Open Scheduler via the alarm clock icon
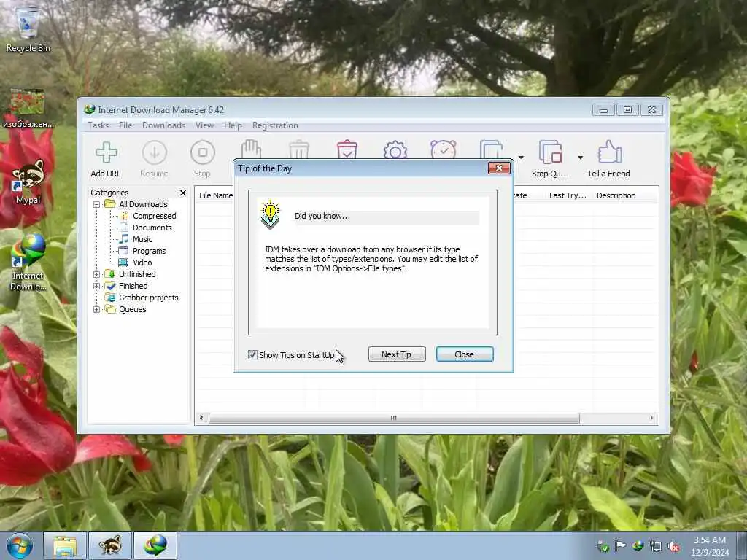747x560 pixels. (443, 149)
